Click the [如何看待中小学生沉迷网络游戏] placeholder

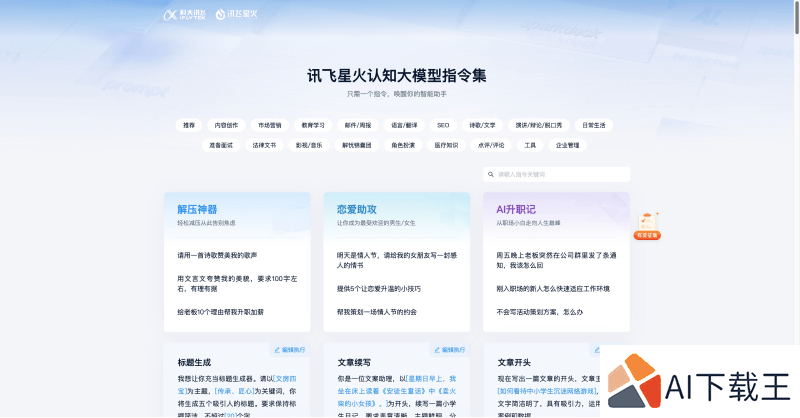tap(546, 391)
